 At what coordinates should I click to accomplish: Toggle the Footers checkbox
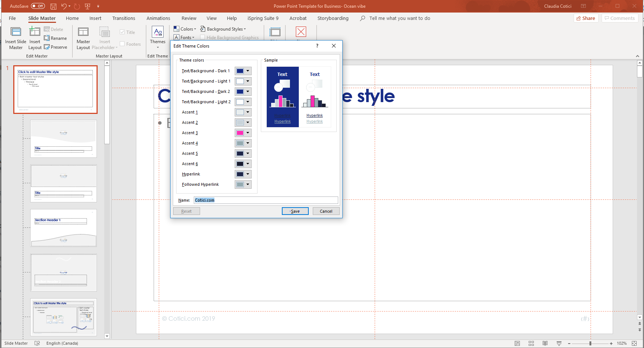[x=122, y=44]
